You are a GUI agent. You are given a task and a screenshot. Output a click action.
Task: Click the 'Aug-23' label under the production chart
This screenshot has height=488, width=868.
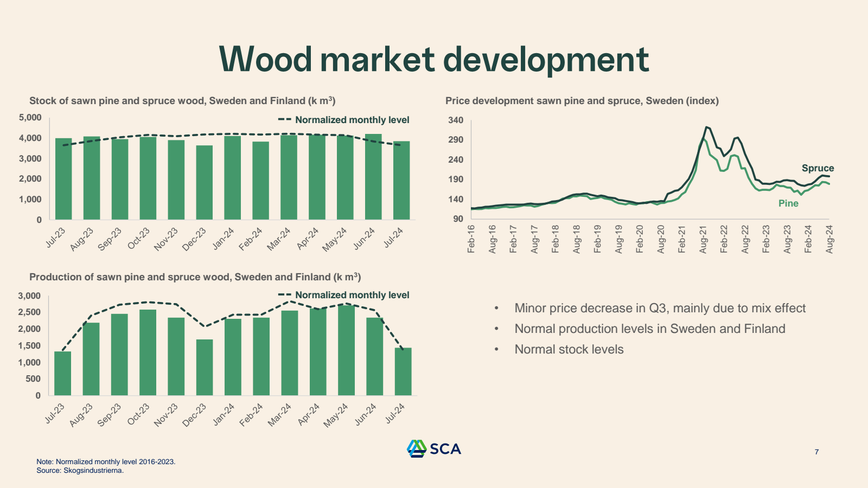81,415
